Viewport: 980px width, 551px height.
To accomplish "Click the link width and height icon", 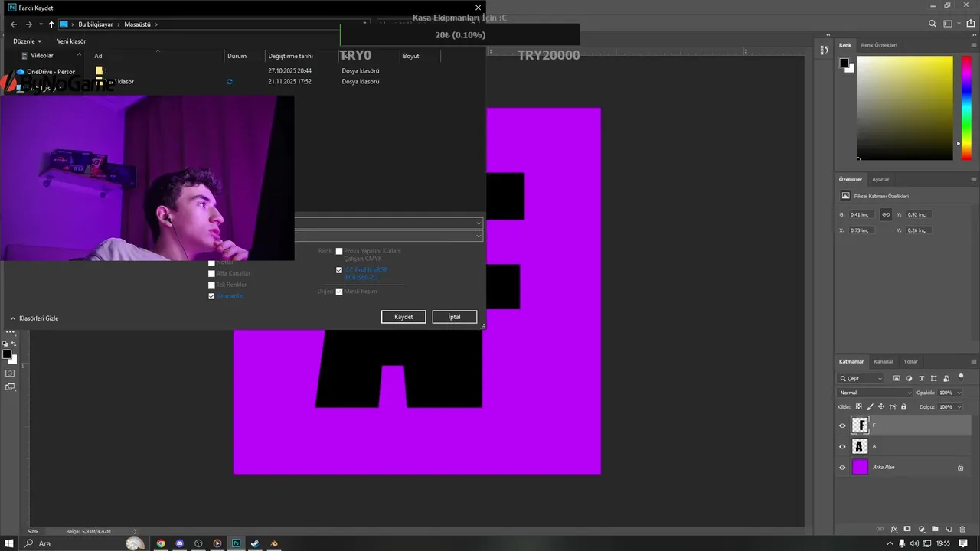I will (x=886, y=214).
